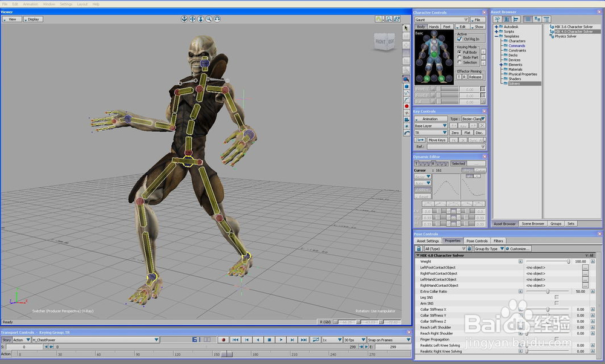The height and width of the screenshot is (364, 605).
Task: Open the Snap on Frames dropdown
Action: coord(388,340)
